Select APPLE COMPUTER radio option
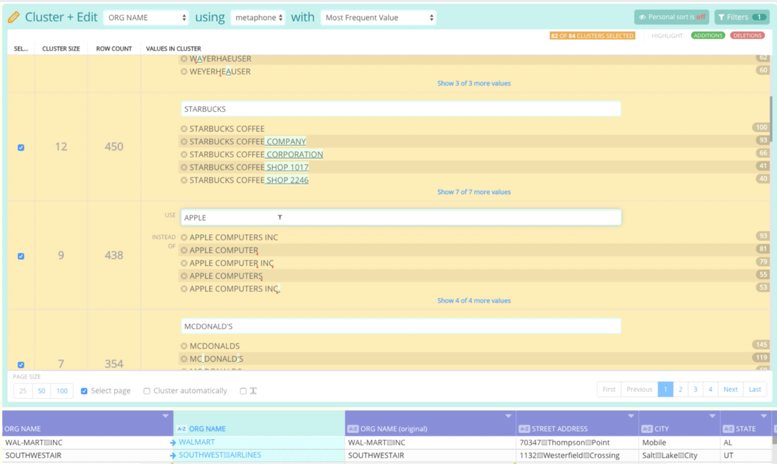 pyautogui.click(x=184, y=250)
